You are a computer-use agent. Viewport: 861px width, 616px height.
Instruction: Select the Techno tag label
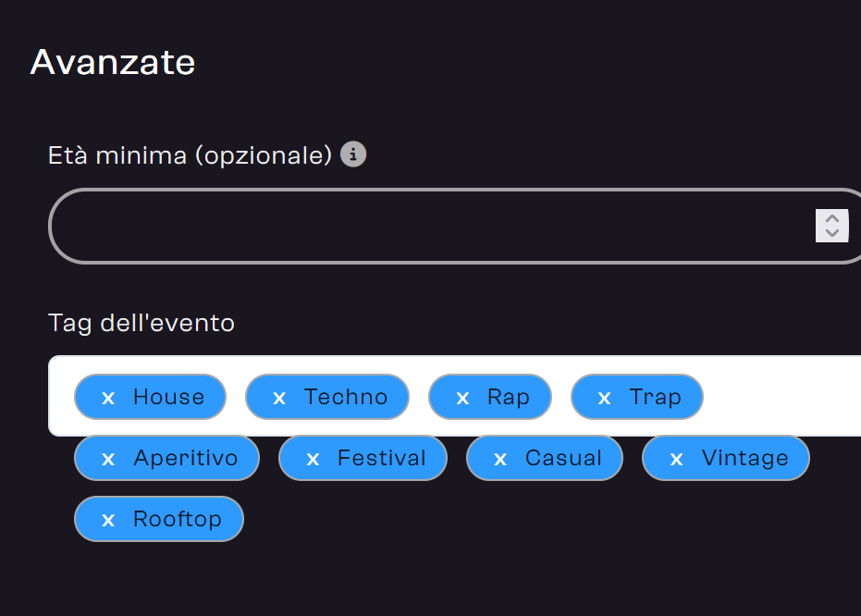tap(345, 397)
